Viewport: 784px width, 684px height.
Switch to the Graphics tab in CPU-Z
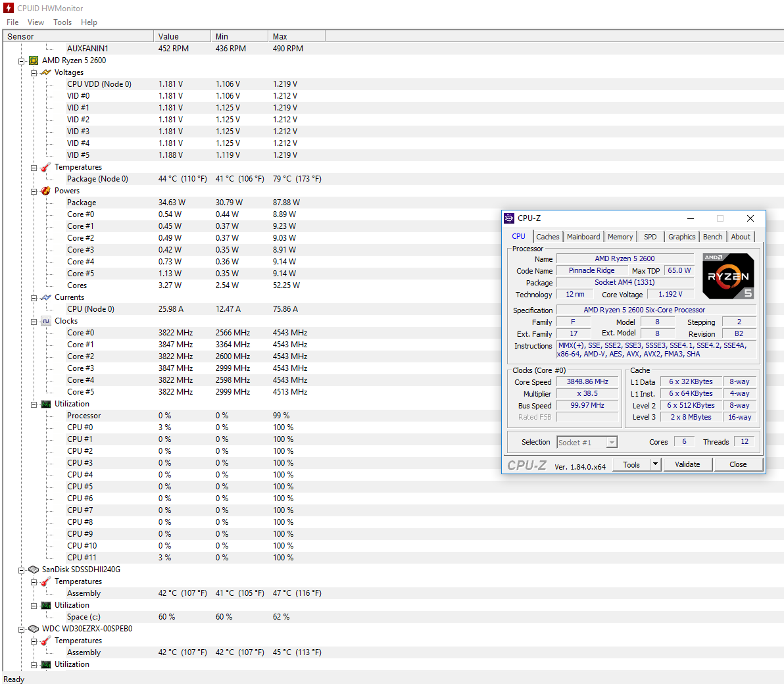click(x=681, y=237)
